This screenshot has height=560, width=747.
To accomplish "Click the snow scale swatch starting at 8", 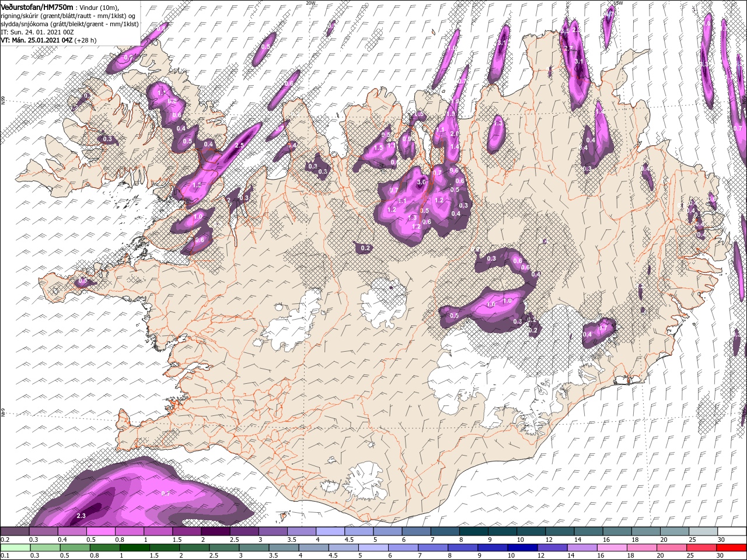I will [x=474, y=531].
